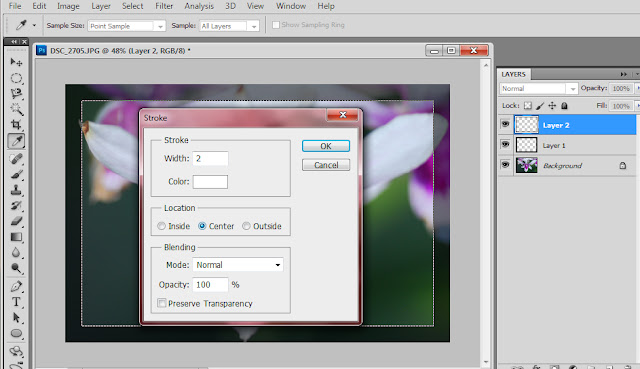Image resolution: width=640 pixels, height=369 pixels.
Task: Click the stroke Opacity input field
Action: coord(210,285)
